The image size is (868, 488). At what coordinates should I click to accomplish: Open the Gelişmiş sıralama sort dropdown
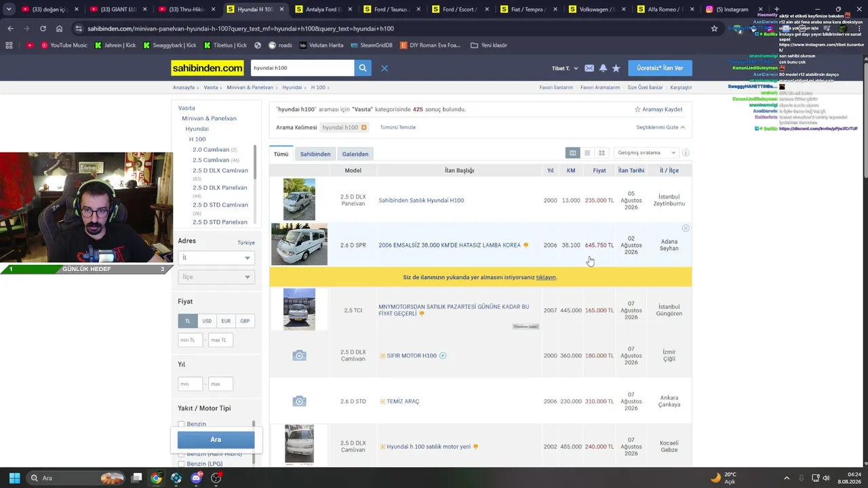click(646, 152)
